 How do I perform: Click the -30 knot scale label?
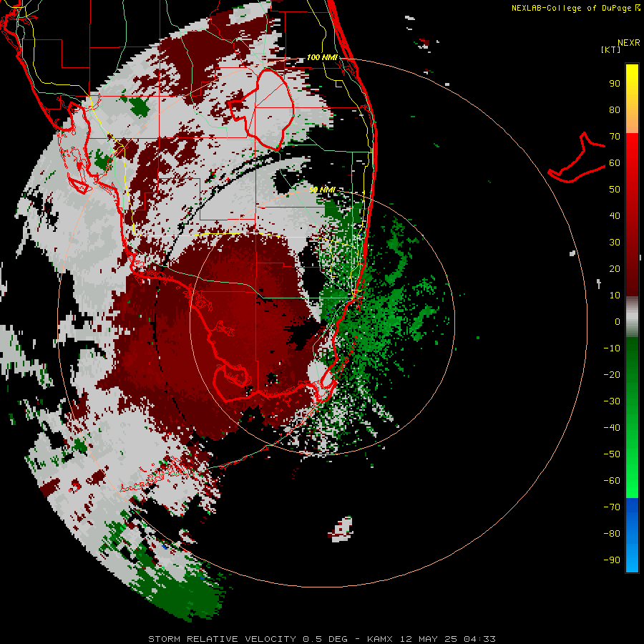pyautogui.click(x=612, y=401)
